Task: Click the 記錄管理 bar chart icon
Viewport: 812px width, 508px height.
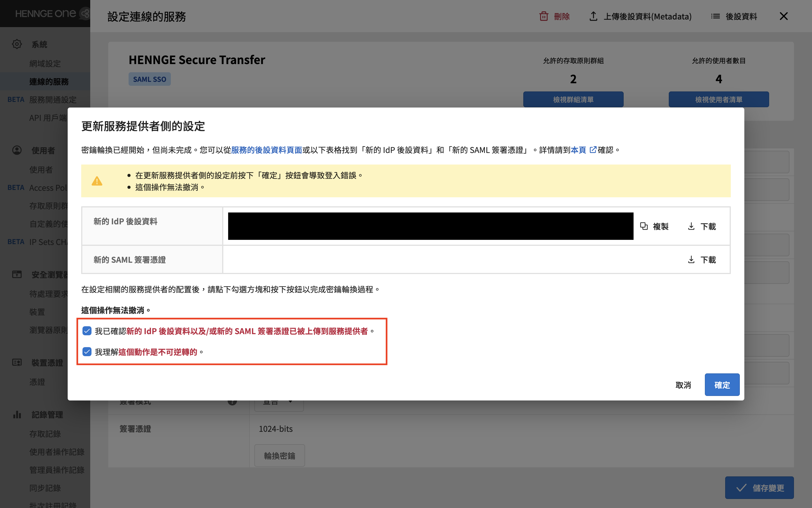Action: click(x=17, y=415)
